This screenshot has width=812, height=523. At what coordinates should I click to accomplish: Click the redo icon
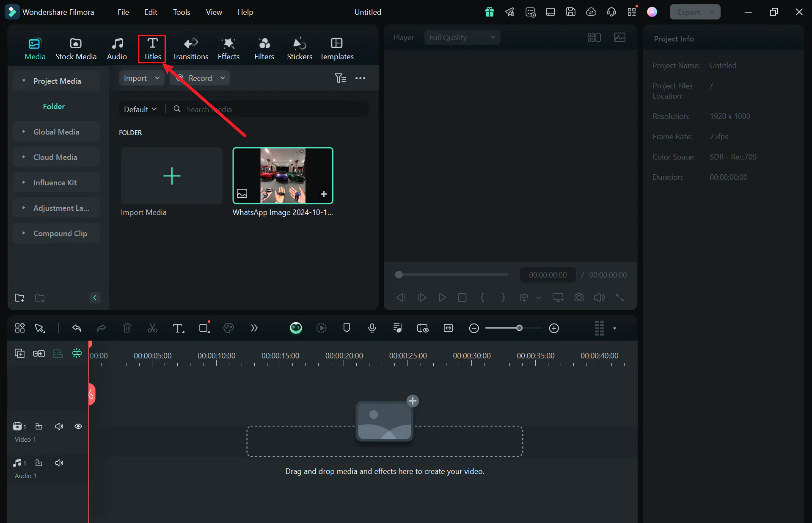[102, 328]
